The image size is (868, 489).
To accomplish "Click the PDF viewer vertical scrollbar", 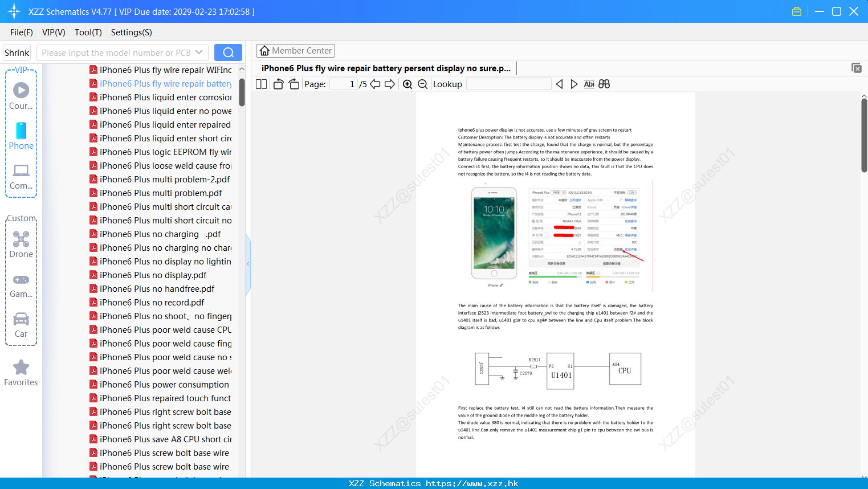I will point(864,135).
